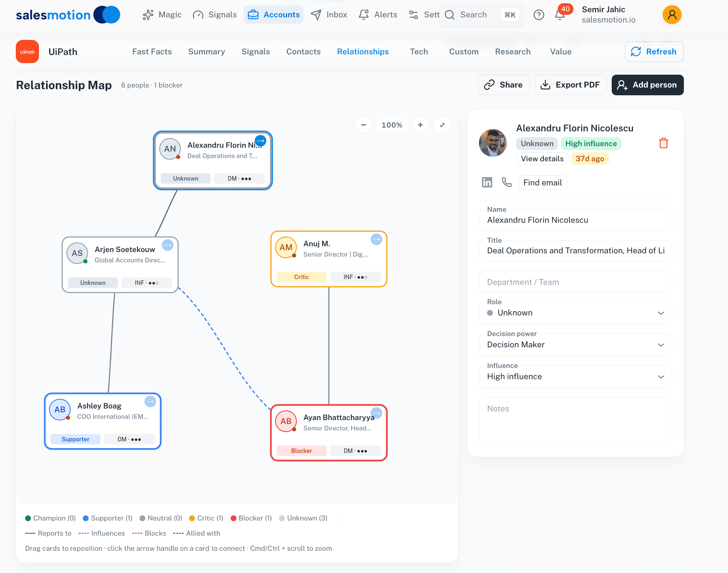Click the salesmotion logo
The image size is (728, 573).
point(68,15)
